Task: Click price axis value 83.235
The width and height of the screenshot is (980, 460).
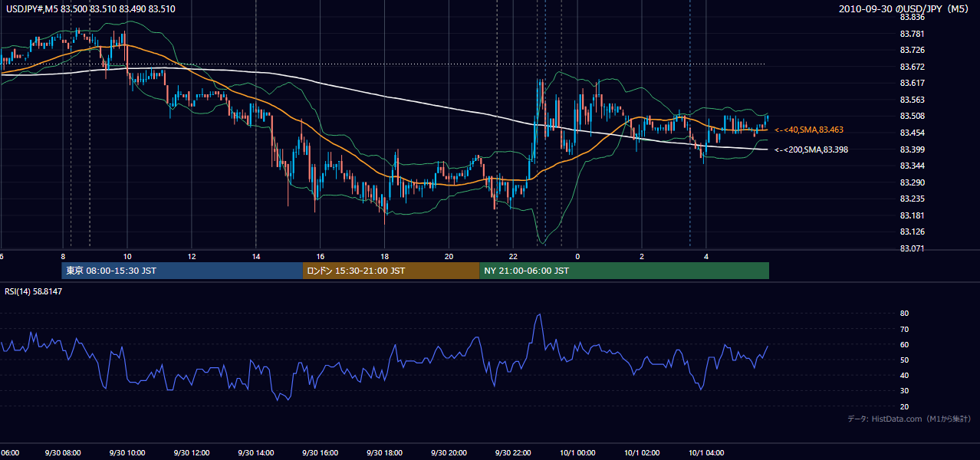Action: point(912,199)
